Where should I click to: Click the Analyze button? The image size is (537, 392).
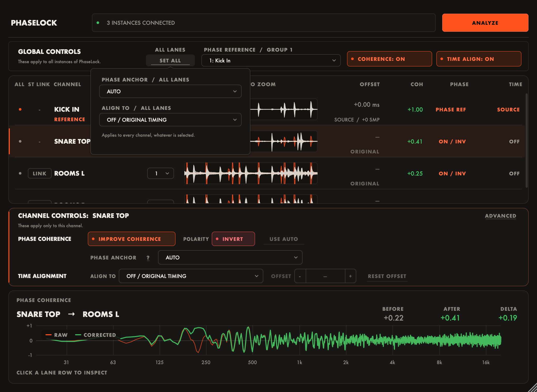click(485, 23)
